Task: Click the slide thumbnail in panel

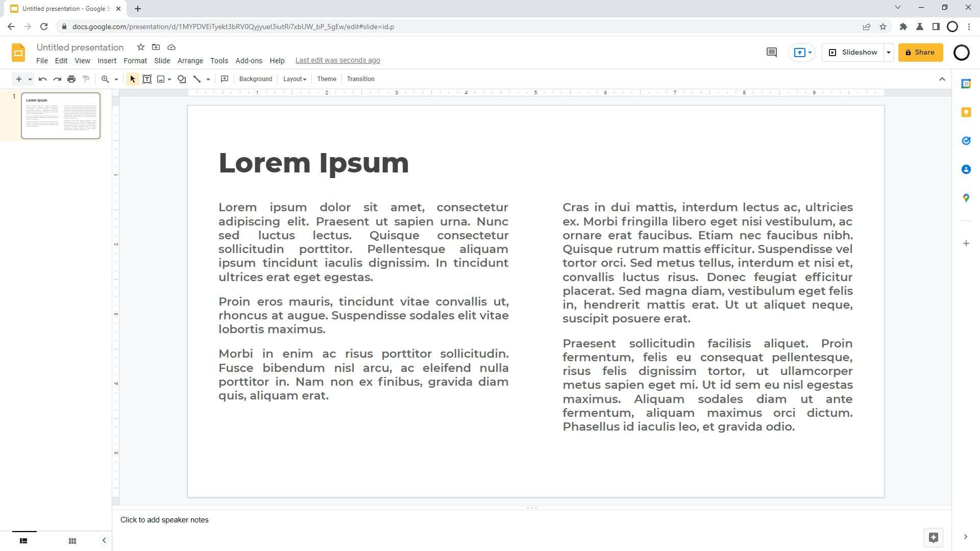Action: pos(60,116)
